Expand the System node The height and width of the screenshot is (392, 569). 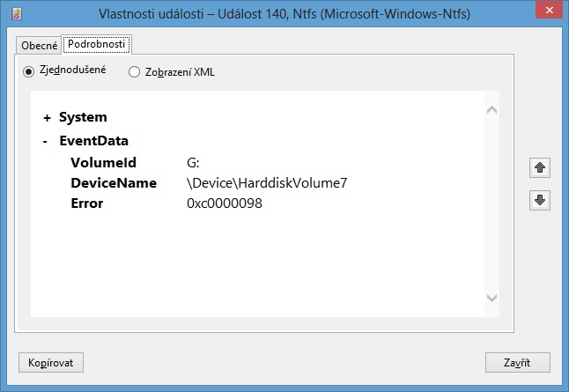pos(47,117)
